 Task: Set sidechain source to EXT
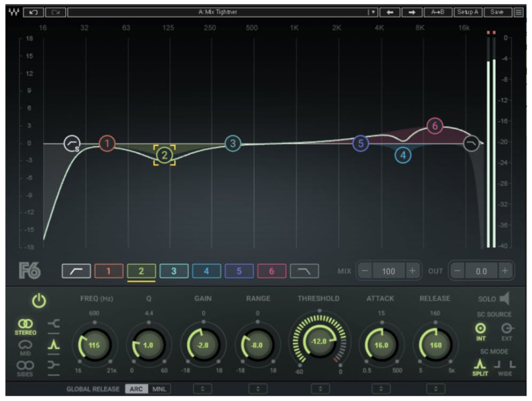[x=507, y=331]
